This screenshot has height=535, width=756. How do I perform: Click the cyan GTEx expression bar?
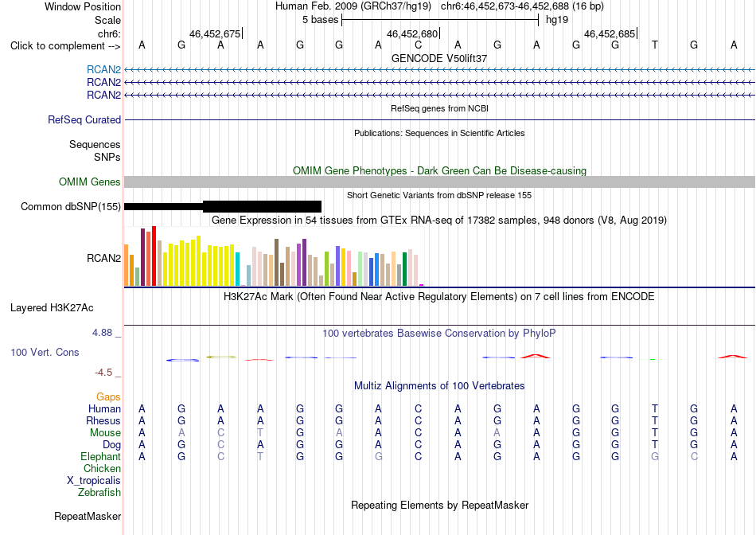(237, 269)
